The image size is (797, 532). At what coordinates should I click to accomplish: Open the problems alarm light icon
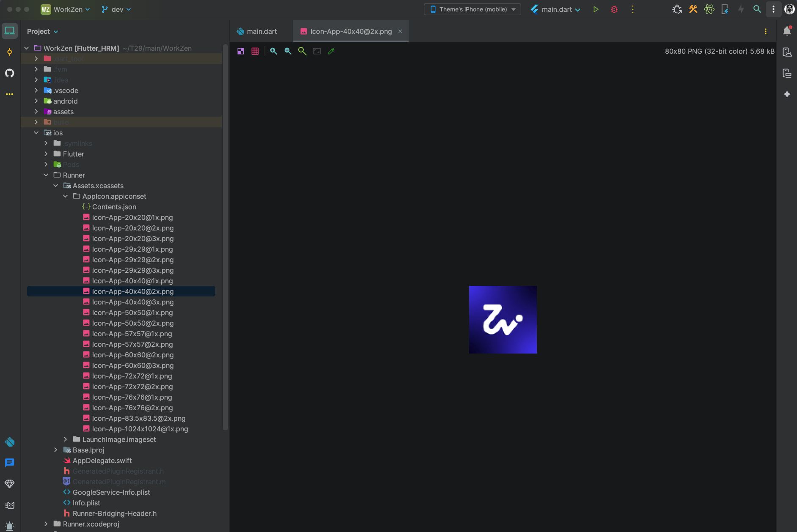coord(10,527)
